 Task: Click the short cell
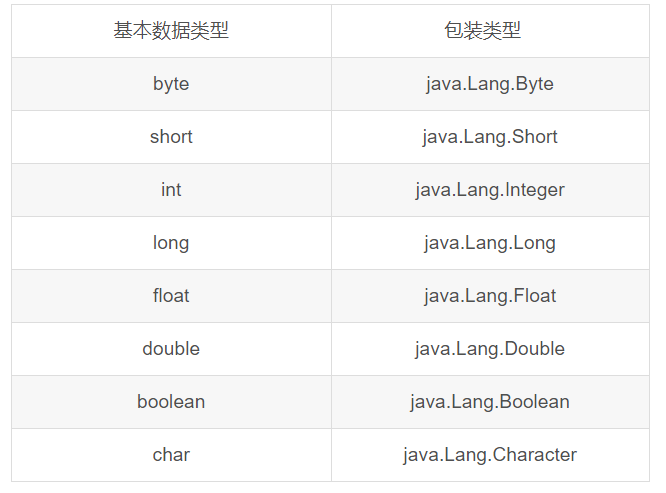pos(171,137)
